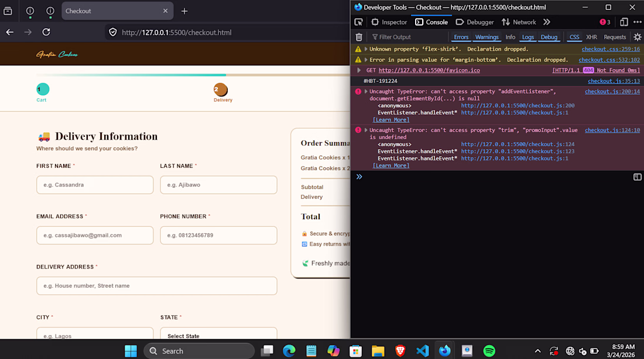This screenshot has height=359, width=644.
Task: Clear console output with trash icon
Action: click(359, 37)
